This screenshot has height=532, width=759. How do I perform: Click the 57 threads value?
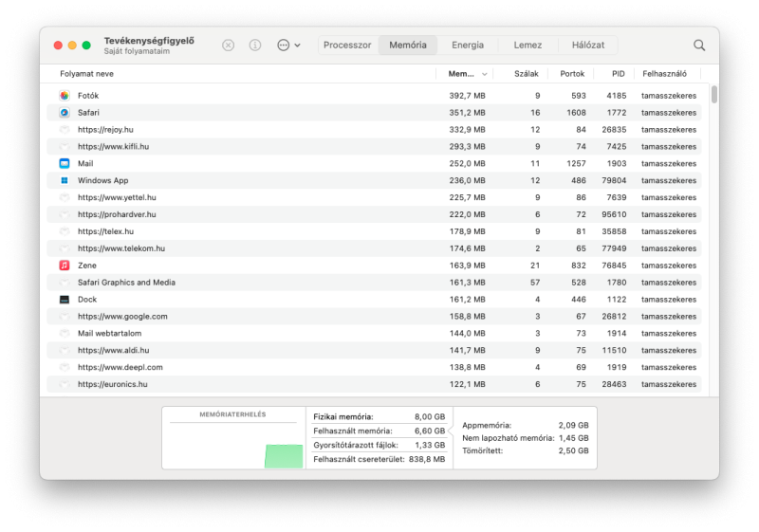(x=535, y=283)
